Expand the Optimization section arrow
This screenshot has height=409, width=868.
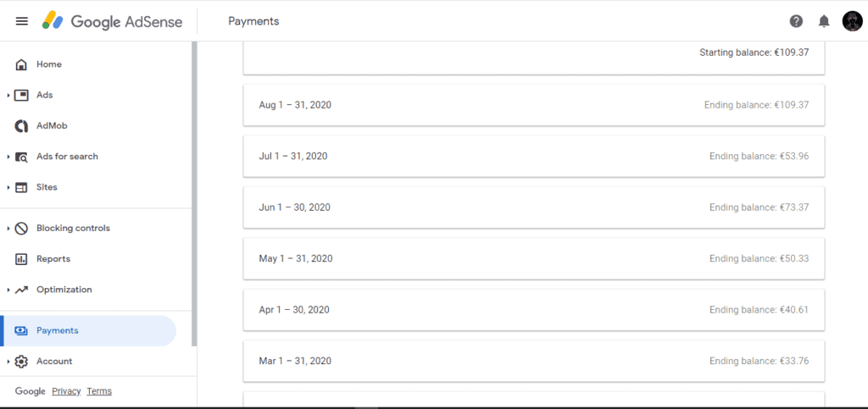(x=8, y=290)
